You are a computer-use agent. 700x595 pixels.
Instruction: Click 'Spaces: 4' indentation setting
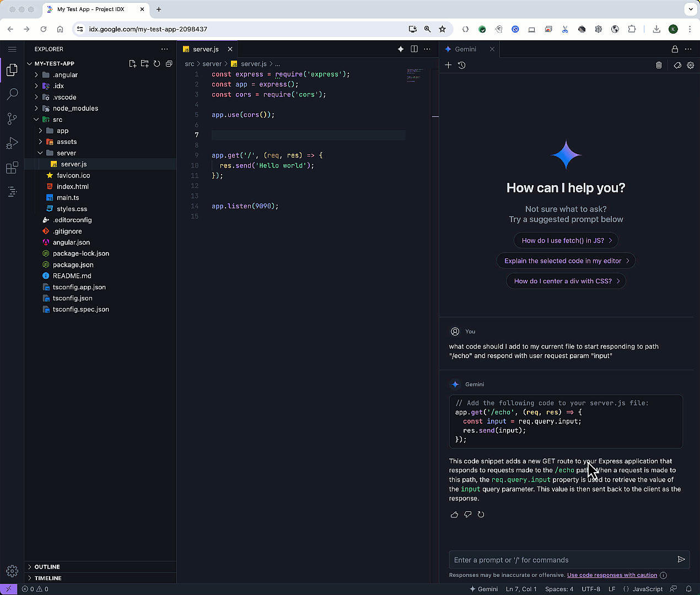click(559, 589)
